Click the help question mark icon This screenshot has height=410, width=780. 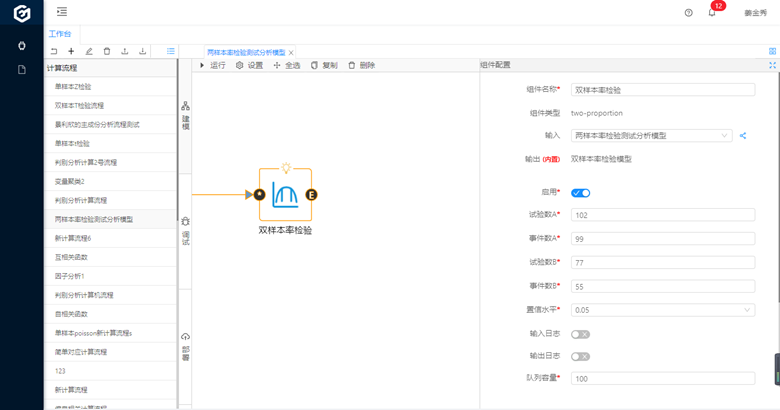(x=688, y=13)
